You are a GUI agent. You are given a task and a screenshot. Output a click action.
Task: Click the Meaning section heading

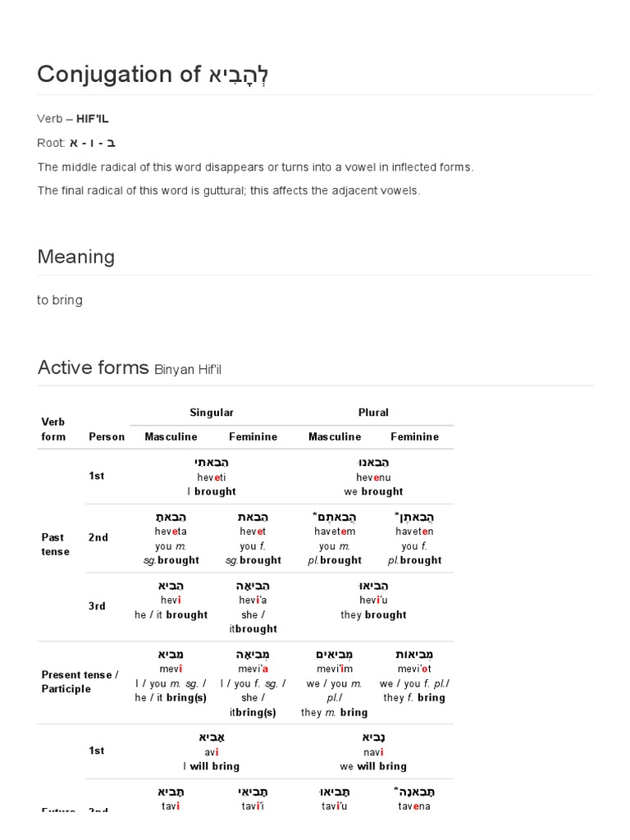76,257
